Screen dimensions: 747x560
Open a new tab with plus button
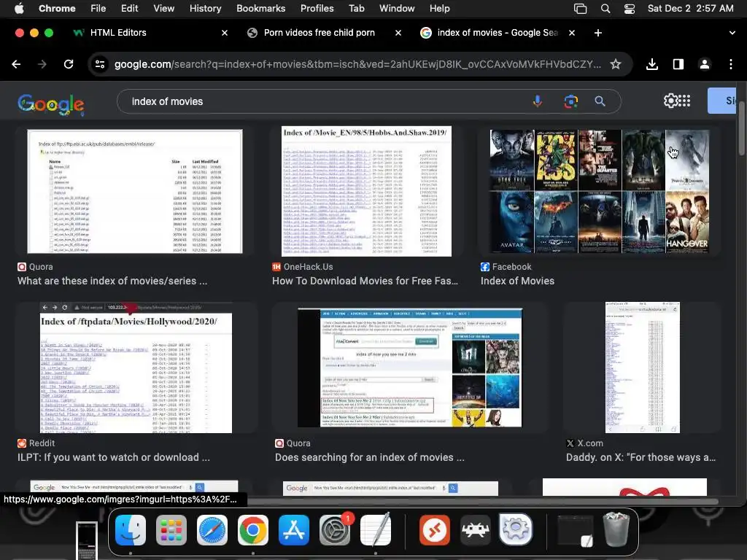click(x=598, y=33)
